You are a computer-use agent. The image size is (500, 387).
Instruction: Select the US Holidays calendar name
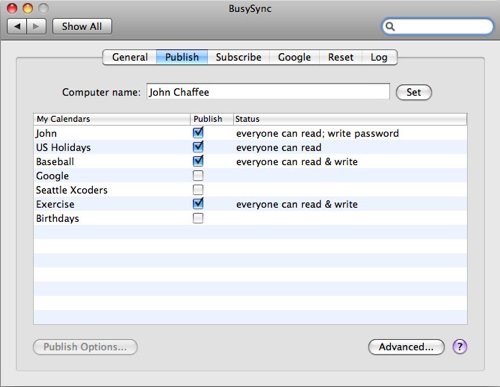63,147
